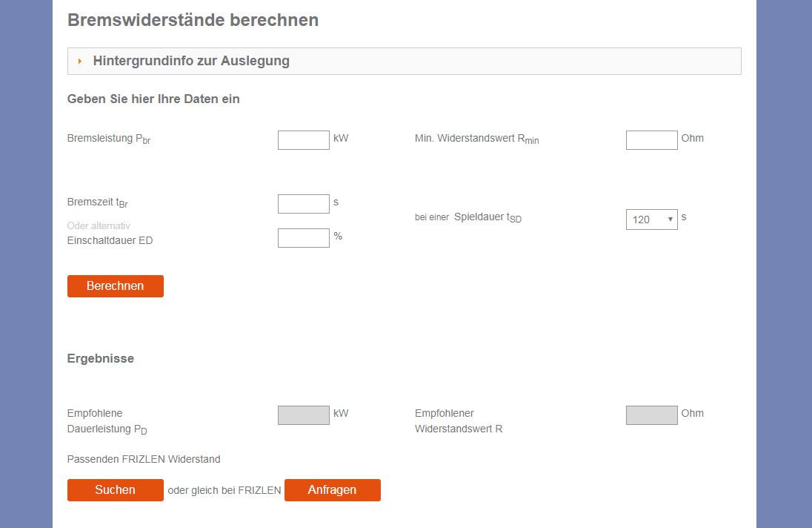Click the Geben Sie hier Ihre Daten ein heading
The height and width of the screenshot is (528, 812).
pos(153,99)
